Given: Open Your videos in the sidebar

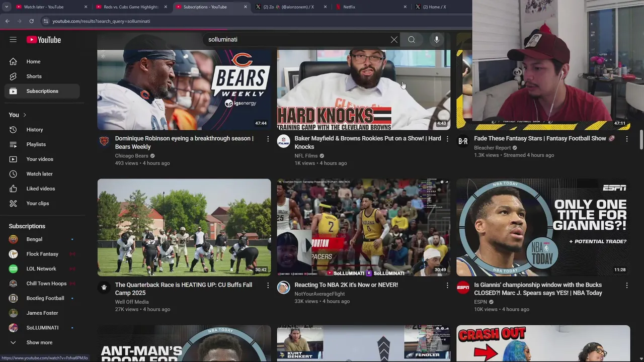Looking at the screenshot, I should [x=42, y=159].
